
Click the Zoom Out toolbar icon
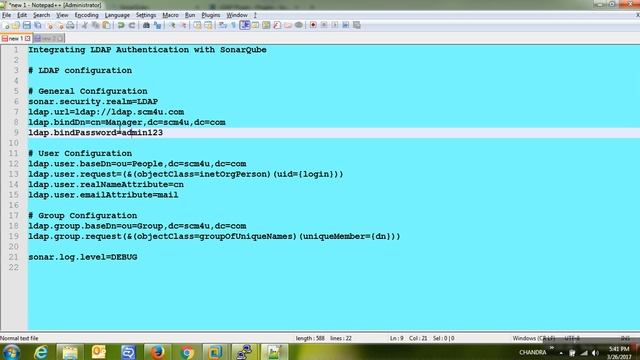coord(184,25)
